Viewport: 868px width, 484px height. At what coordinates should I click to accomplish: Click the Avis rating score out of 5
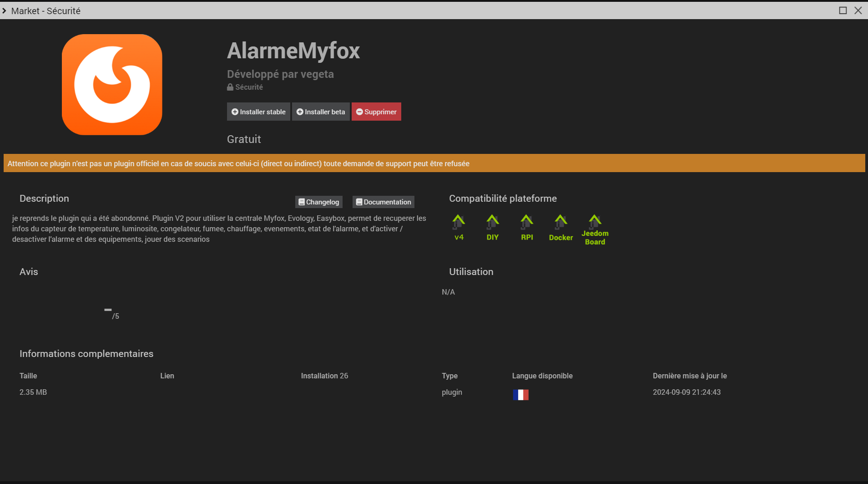(112, 313)
